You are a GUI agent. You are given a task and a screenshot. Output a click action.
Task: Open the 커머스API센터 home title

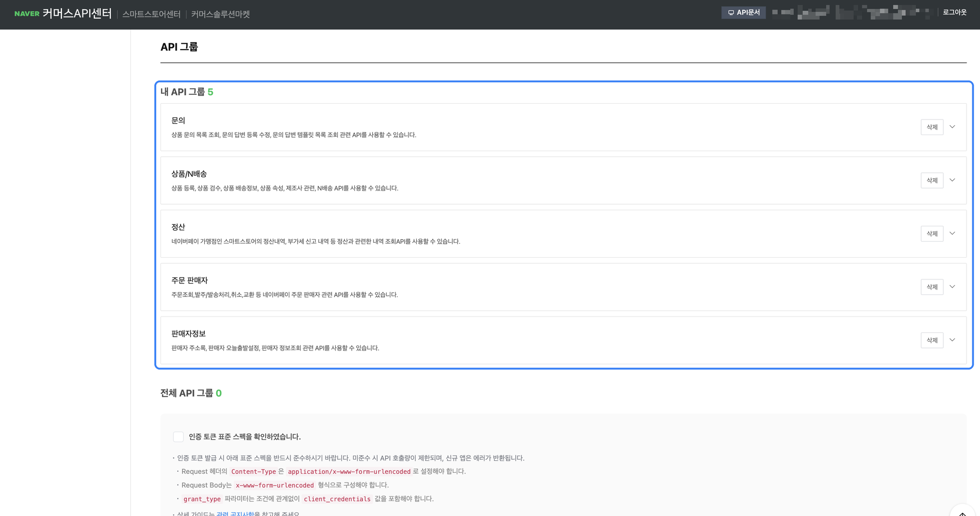point(77,14)
